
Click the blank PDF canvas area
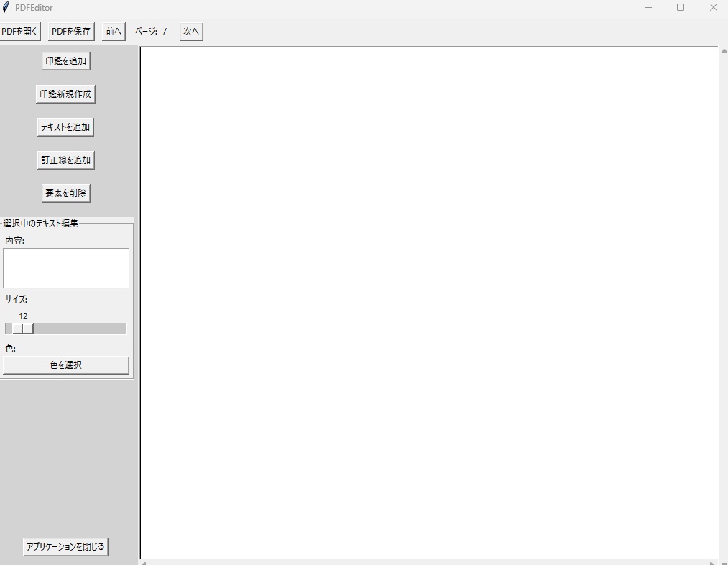pyautogui.click(x=429, y=303)
